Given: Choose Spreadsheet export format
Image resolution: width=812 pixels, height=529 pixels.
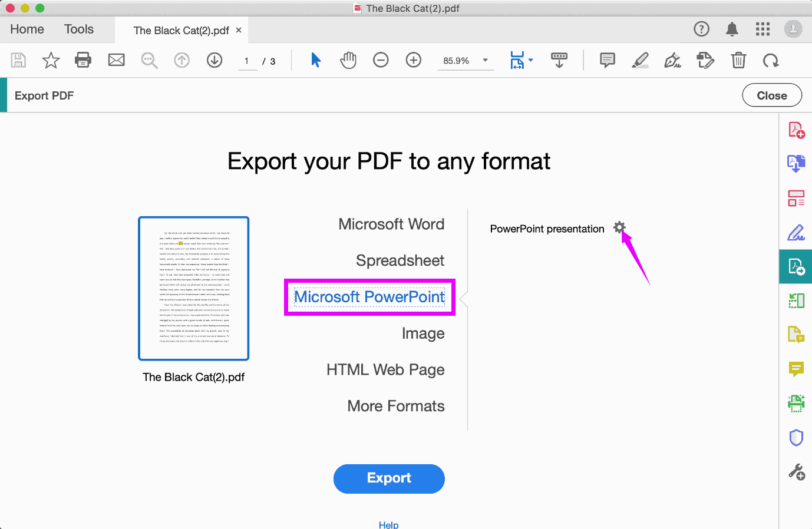Looking at the screenshot, I should pos(400,260).
